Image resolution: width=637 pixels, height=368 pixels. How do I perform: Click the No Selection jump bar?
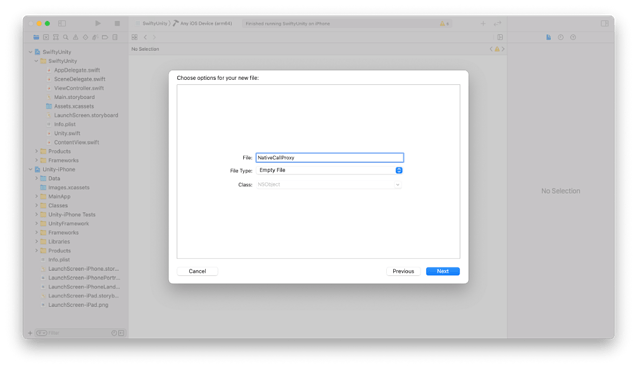[145, 49]
